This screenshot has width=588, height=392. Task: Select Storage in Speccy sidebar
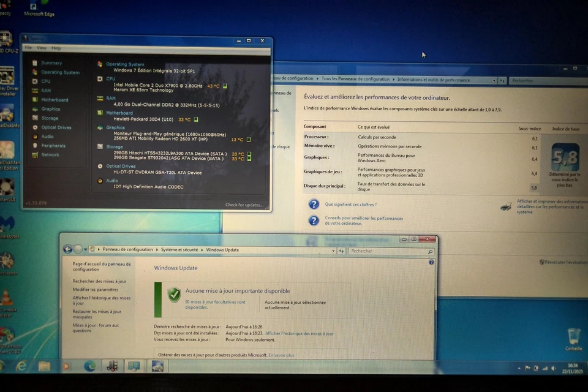click(50, 118)
